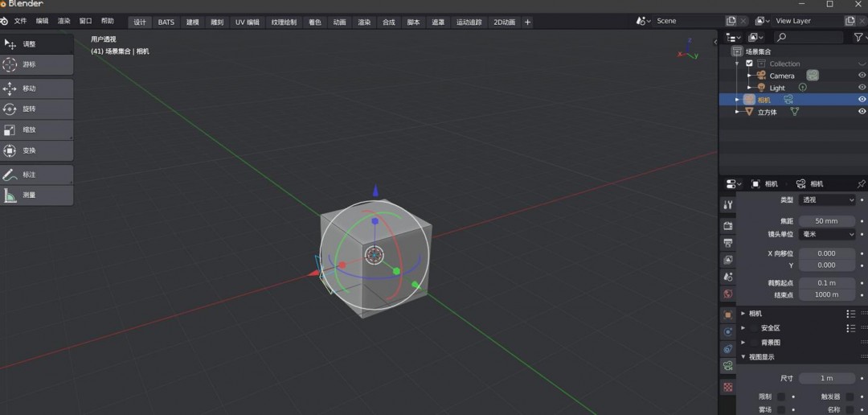This screenshot has height=415, width=868.
Task: Open the Tool properties tab icon
Action: point(728,205)
